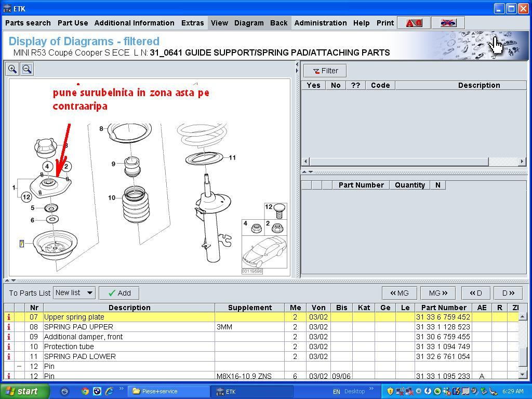The image size is (532, 399).
Task: Click the zoom out magnifier icon
Action: coord(27,69)
